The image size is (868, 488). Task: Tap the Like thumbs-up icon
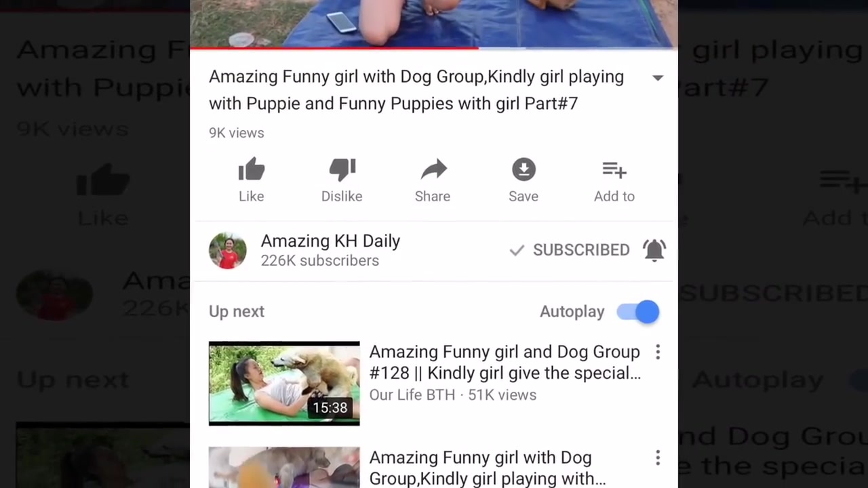coord(251,170)
